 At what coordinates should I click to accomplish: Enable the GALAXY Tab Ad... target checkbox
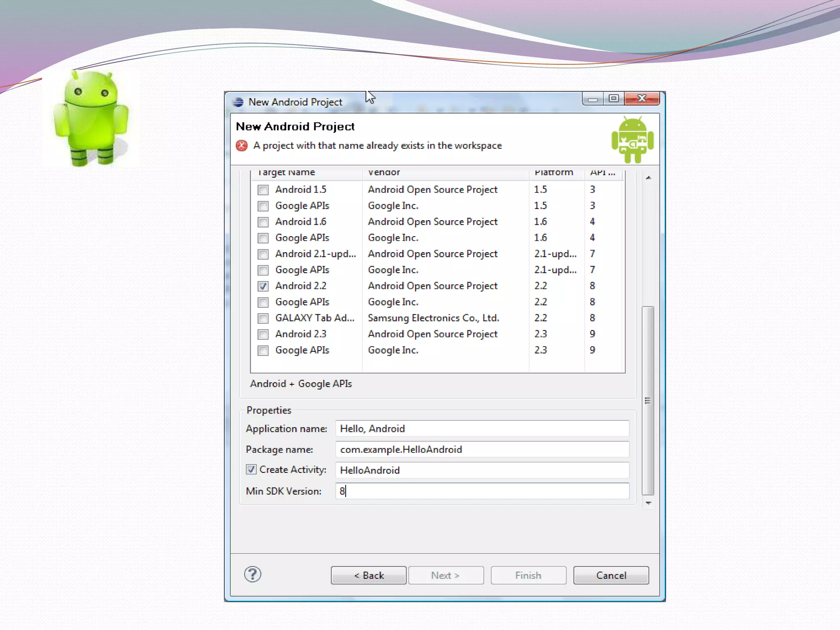[263, 318]
